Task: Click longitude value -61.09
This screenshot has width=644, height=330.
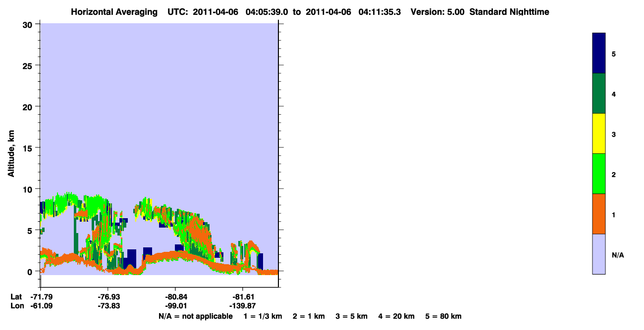Action: point(41,306)
